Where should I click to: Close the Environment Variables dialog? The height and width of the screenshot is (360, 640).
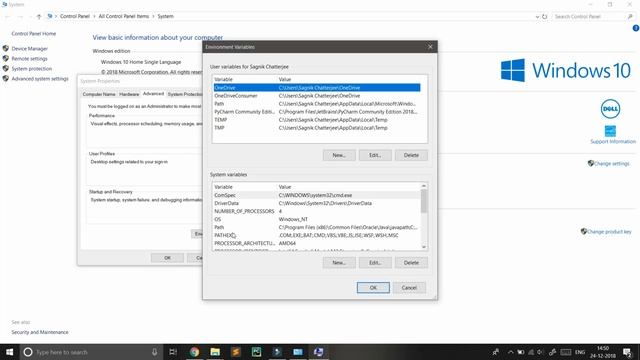tap(430, 47)
